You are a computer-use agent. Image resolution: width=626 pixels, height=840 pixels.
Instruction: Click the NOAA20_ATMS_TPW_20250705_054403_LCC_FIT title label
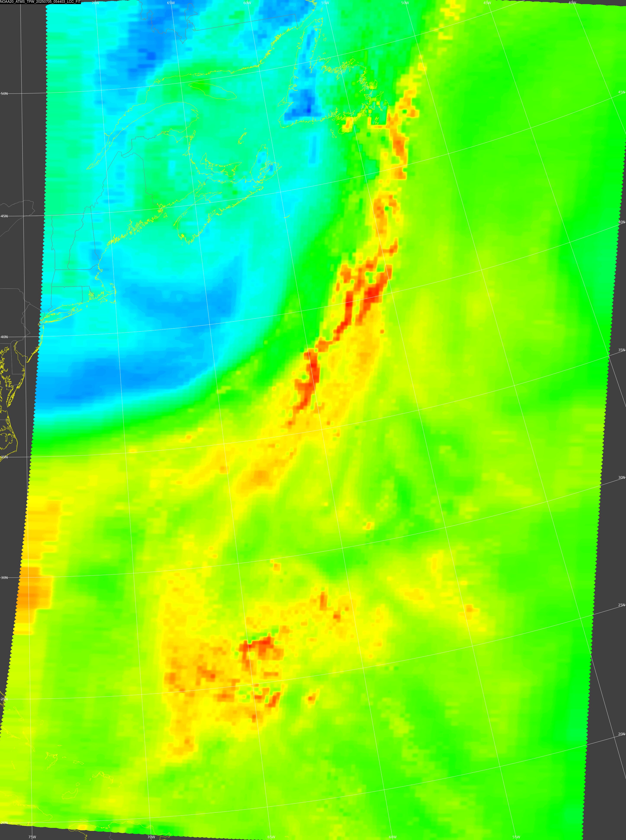[40, 2]
